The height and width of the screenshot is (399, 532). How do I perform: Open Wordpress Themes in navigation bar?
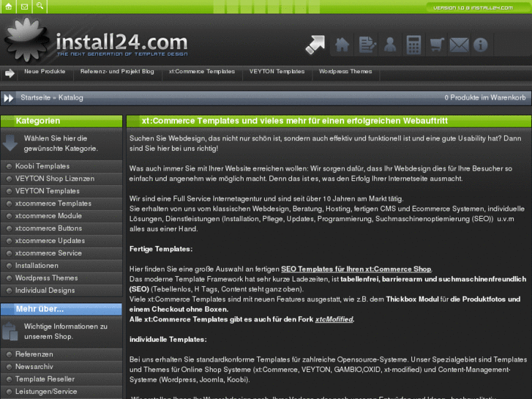345,71
